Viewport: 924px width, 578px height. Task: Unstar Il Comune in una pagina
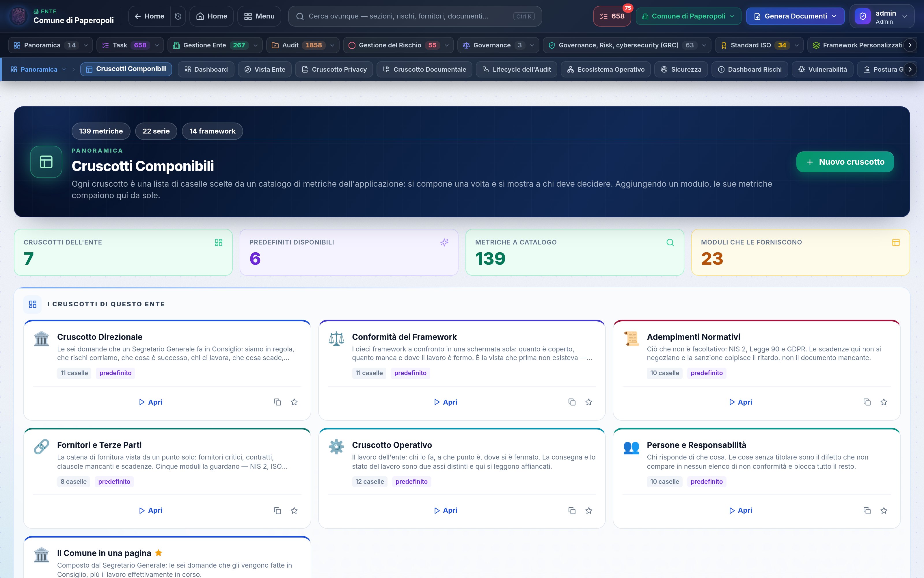[159, 553]
